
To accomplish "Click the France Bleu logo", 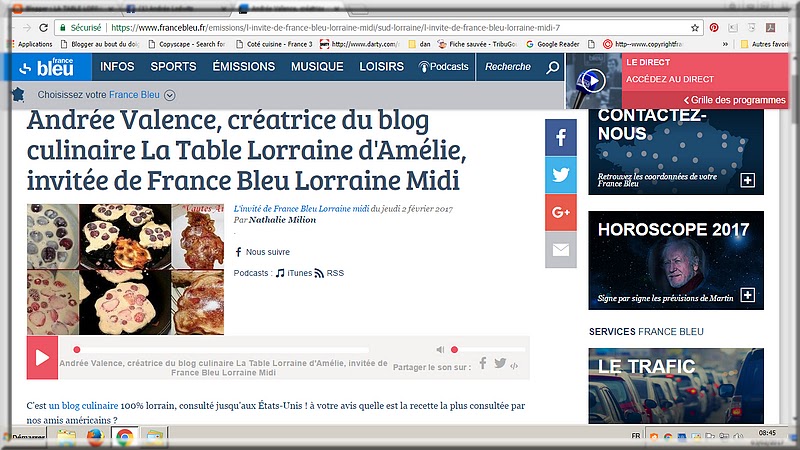I will [47, 67].
